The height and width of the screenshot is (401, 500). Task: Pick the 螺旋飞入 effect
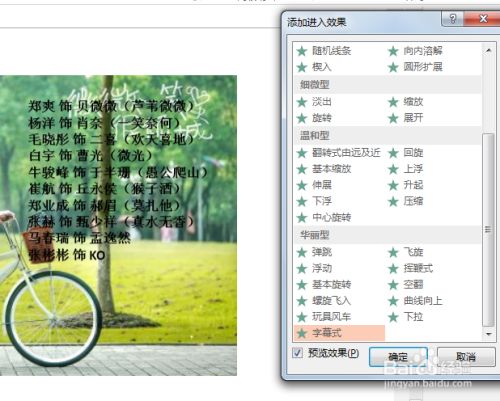click(324, 301)
